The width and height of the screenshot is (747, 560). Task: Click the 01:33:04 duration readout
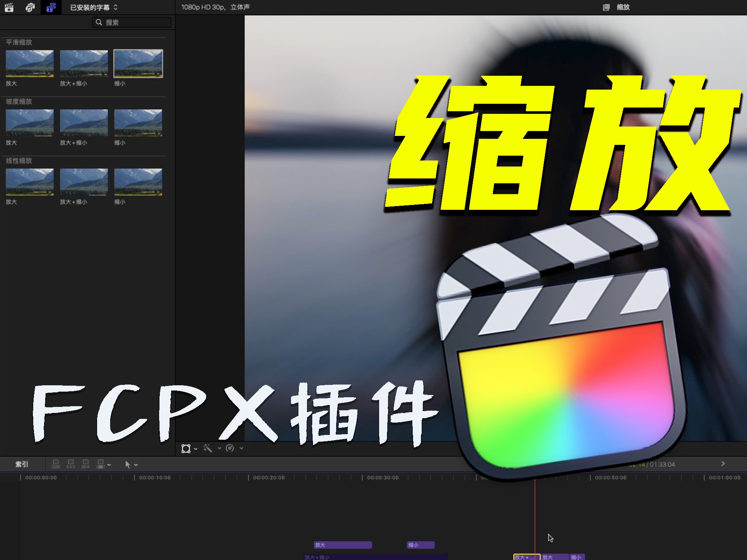coord(662,464)
